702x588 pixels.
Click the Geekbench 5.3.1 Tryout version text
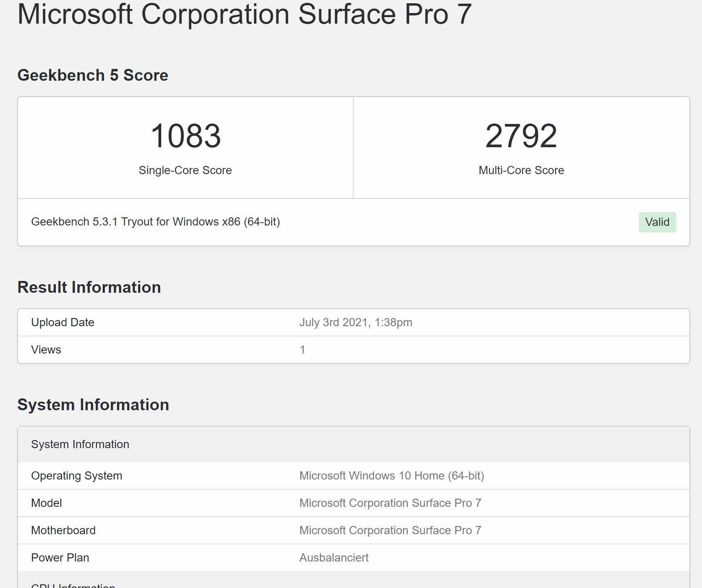(x=155, y=222)
